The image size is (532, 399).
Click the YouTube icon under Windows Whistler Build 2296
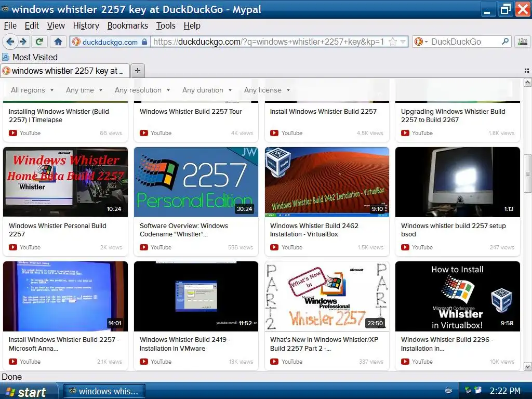(x=405, y=362)
